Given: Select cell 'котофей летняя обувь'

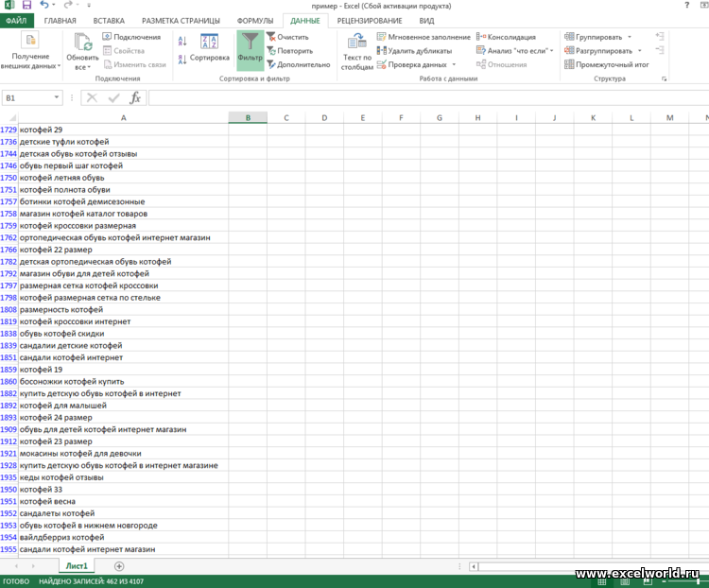Looking at the screenshot, I should tap(123, 178).
